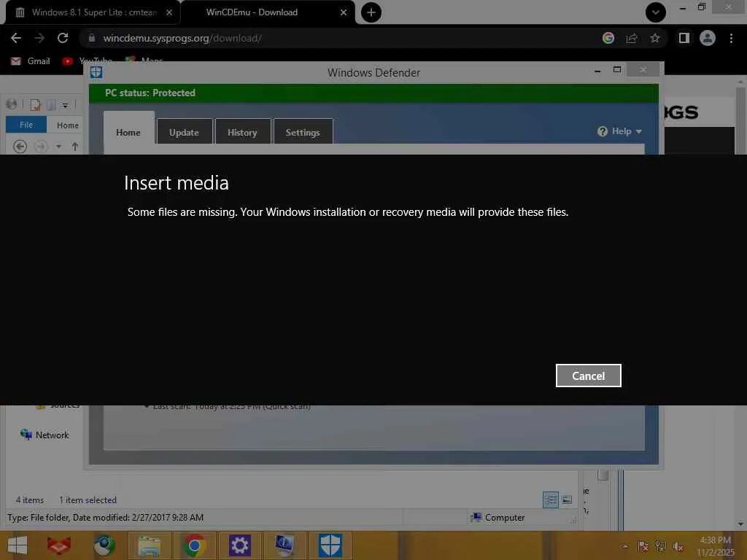Open network status icon in tray
The width and height of the screenshot is (747, 560).
[660, 546]
